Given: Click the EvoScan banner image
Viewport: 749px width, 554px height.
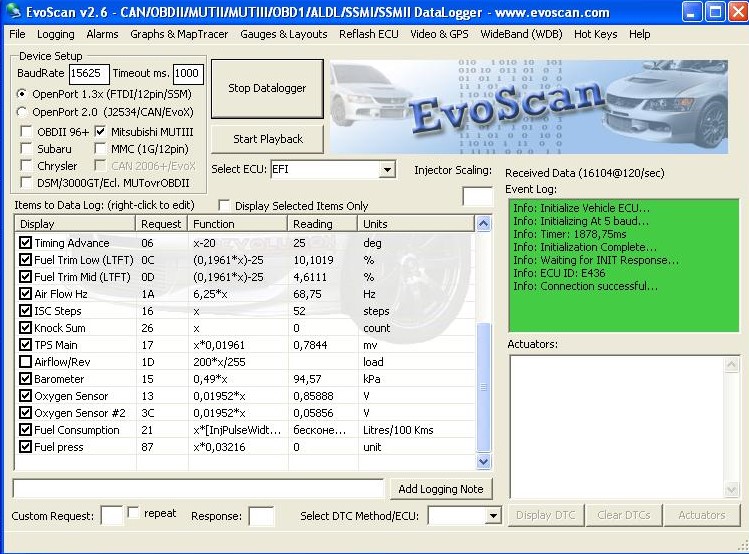Looking at the screenshot, I should (529, 107).
